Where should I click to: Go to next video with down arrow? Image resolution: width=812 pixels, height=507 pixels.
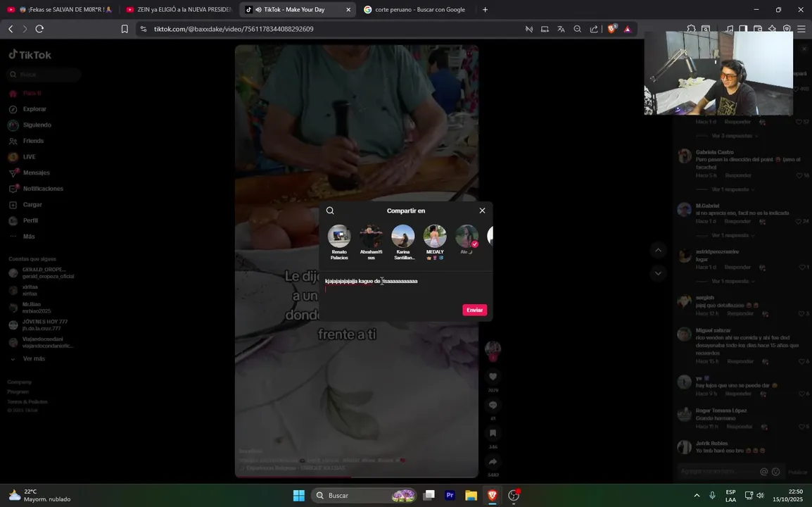pyautogui.click(x=658, y=273)
